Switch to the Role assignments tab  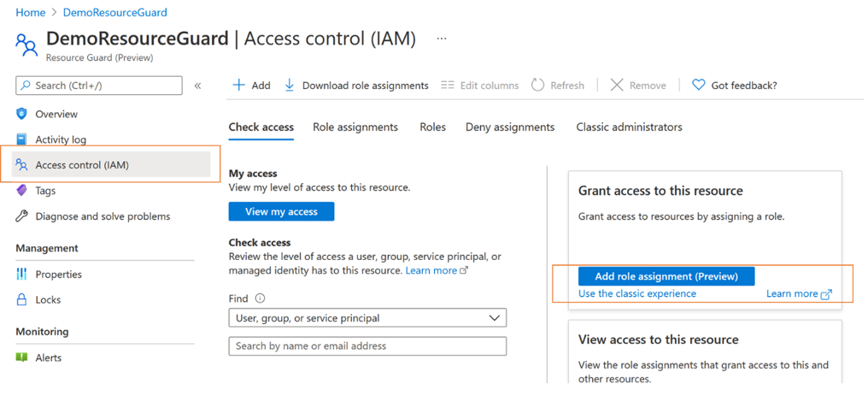[355, 127]
